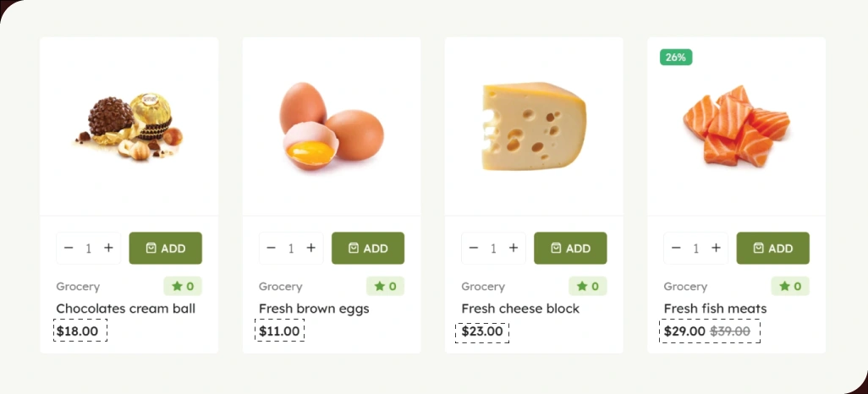Click the star rating badge on Fresh fish meats

click(x=790, y=287)
